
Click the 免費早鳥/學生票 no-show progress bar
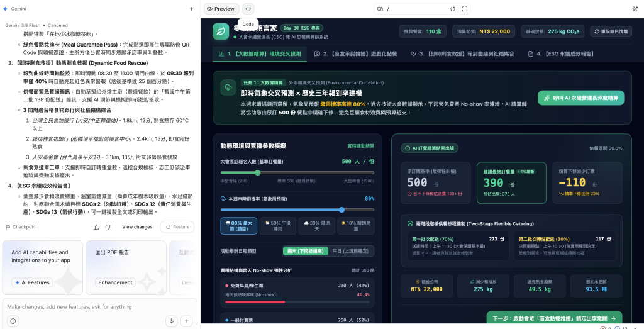[297, 302]
